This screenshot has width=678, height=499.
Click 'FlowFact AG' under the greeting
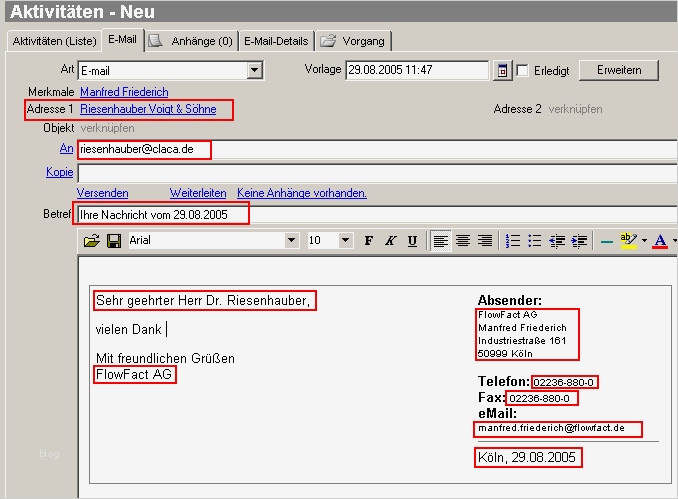(134, 374)
